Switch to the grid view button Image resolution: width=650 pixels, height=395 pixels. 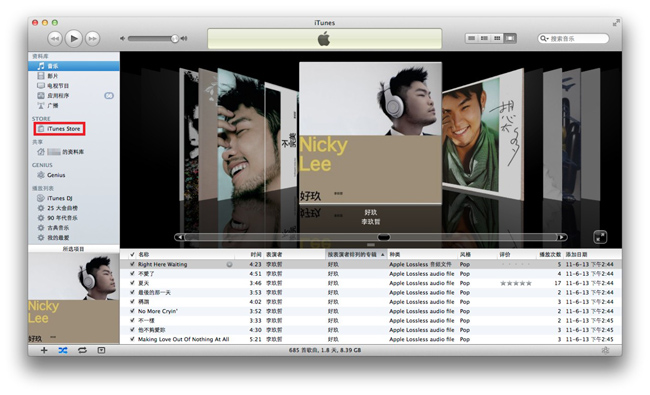click(497, 39)
